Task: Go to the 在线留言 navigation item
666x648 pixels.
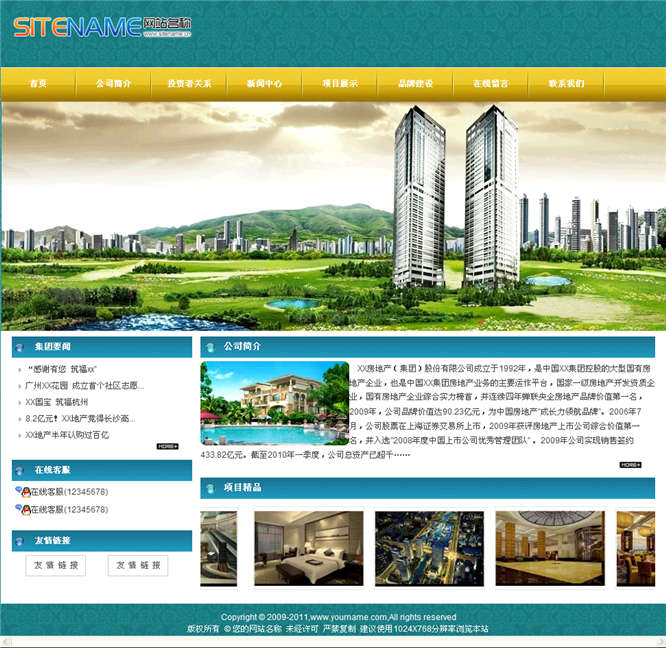Action: [x=491, y=84]
